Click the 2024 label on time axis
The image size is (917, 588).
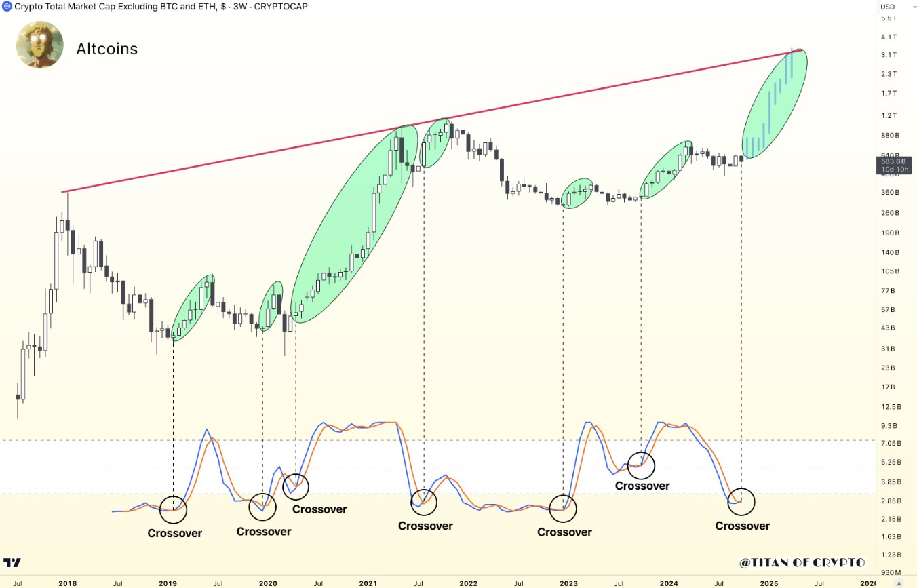pyautogui.click(x=669, y=583)
